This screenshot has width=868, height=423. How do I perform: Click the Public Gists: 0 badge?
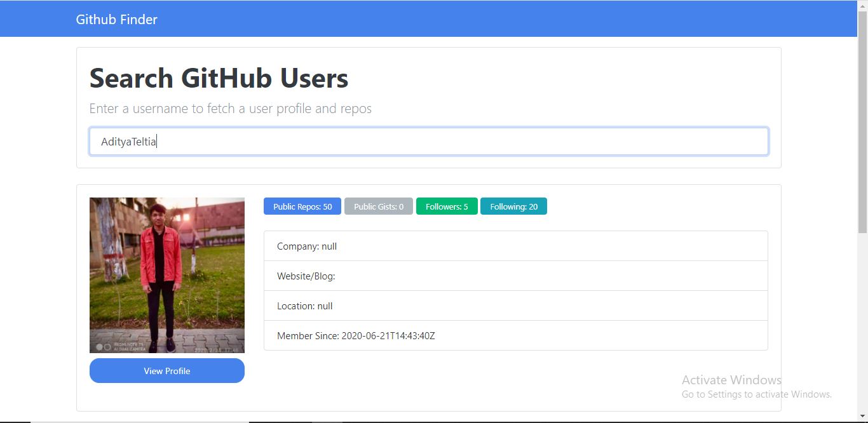click(378, 206)
